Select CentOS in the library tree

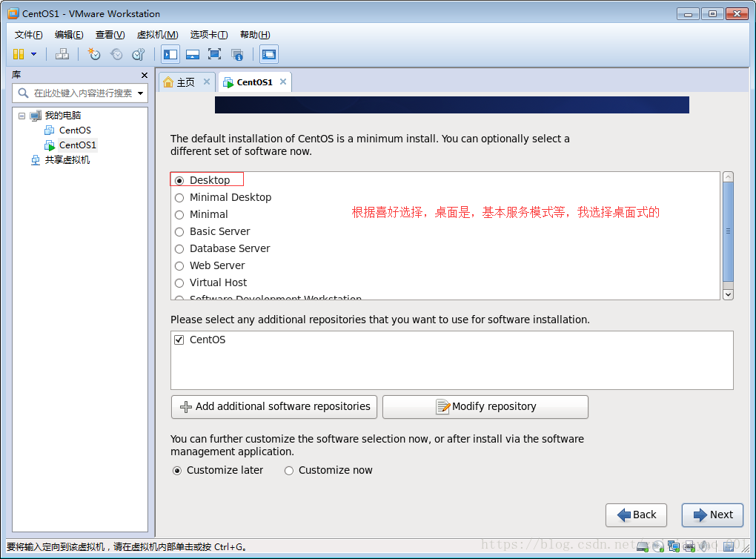pos(75,130)
